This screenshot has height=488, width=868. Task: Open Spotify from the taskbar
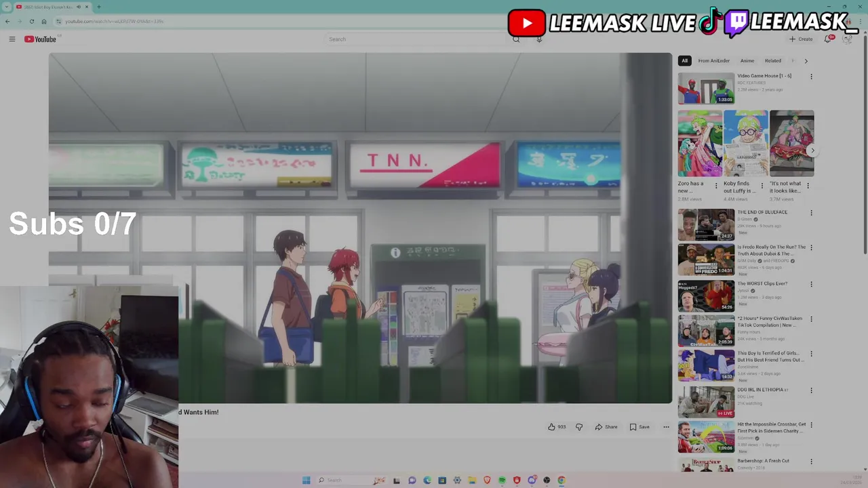(x=502, y=480)
